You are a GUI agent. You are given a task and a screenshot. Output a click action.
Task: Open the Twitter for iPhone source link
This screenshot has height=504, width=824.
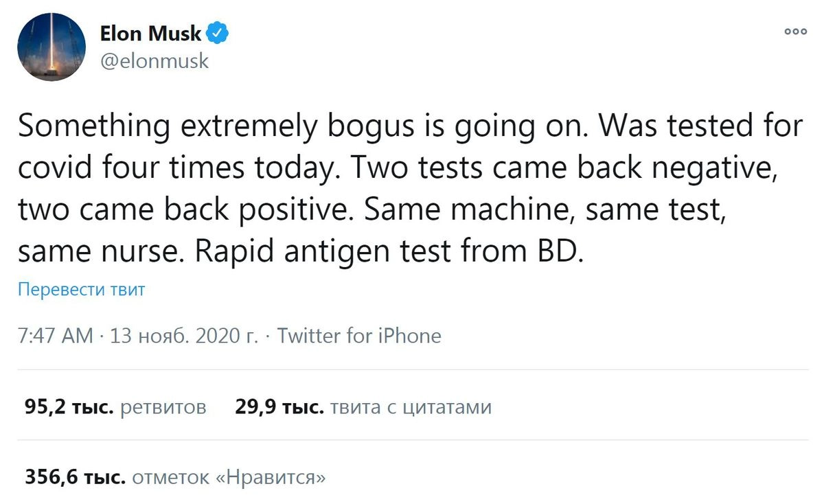(359, 336)
